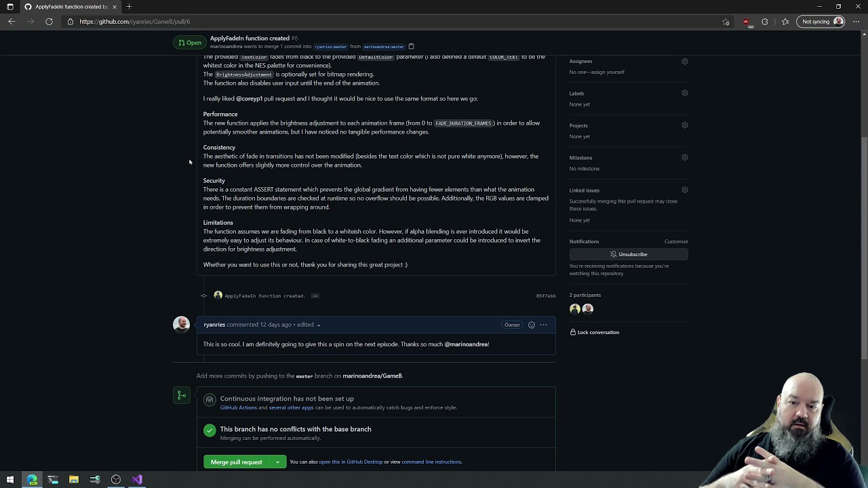The height and width of the screenshot is (488, 868).
Task: Add a reaction to ryanries comment
Action: 532,325
